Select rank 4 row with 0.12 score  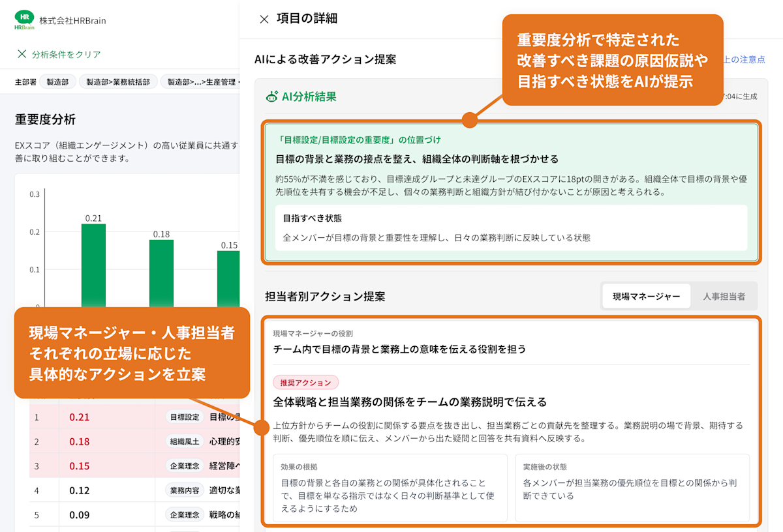coord(134,490)
